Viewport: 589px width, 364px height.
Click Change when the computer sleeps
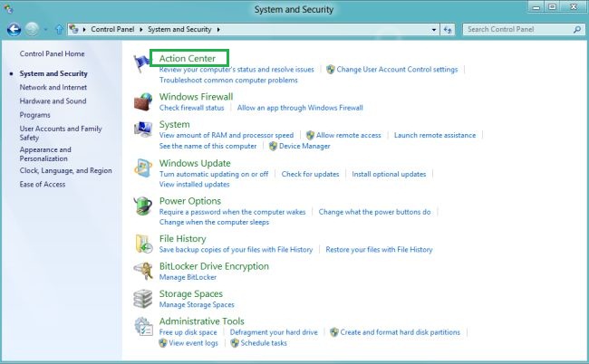click(214, 222)
